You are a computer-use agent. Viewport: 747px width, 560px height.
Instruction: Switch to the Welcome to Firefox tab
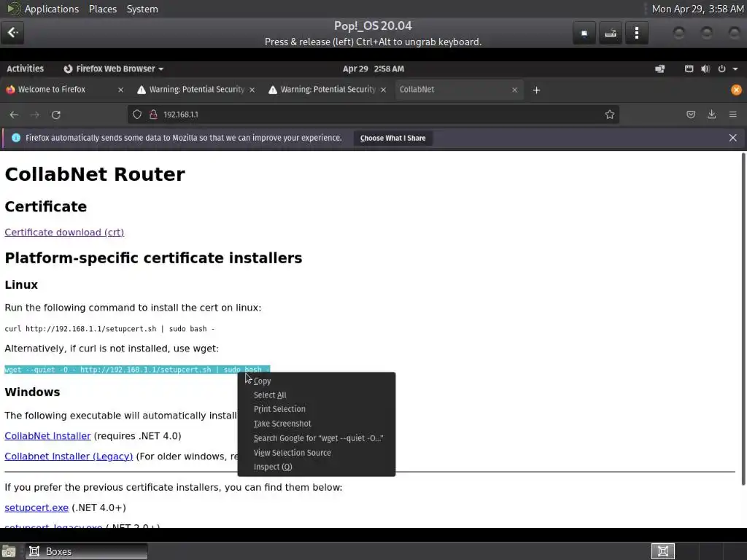65,90
